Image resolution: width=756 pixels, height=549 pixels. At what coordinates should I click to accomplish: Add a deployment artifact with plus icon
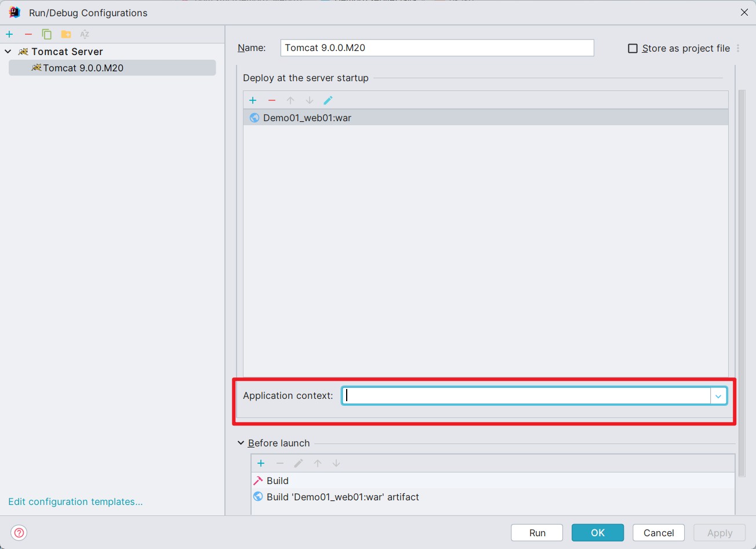(253, 100)
